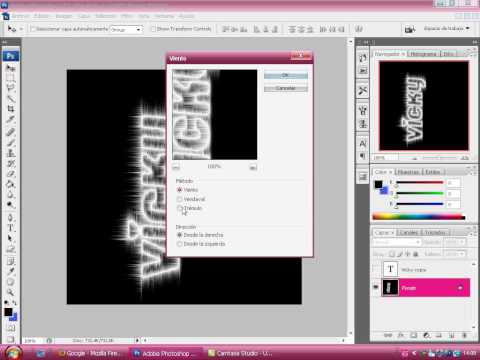Switch to the Canales tab
The height and width of the screenshot is (360, 480).
(x=409, y=232)
